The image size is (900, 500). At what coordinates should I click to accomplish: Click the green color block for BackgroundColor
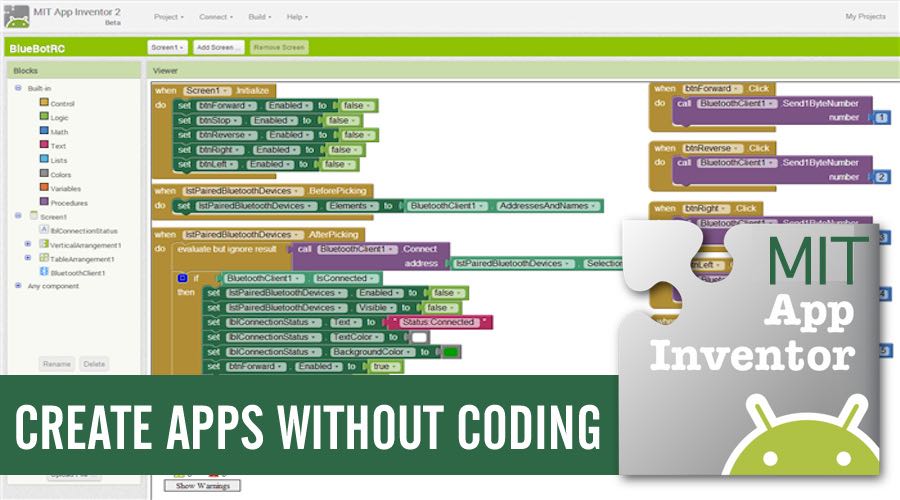pos(451,352)
